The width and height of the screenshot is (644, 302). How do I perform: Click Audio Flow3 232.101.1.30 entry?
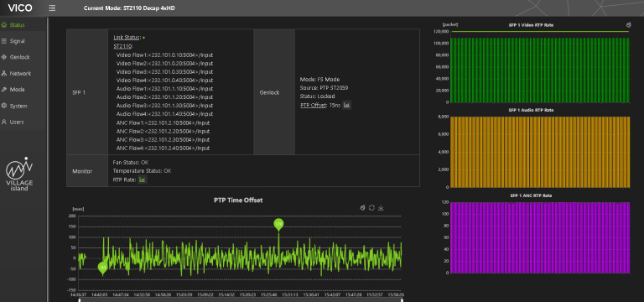[x=164, y=106]
